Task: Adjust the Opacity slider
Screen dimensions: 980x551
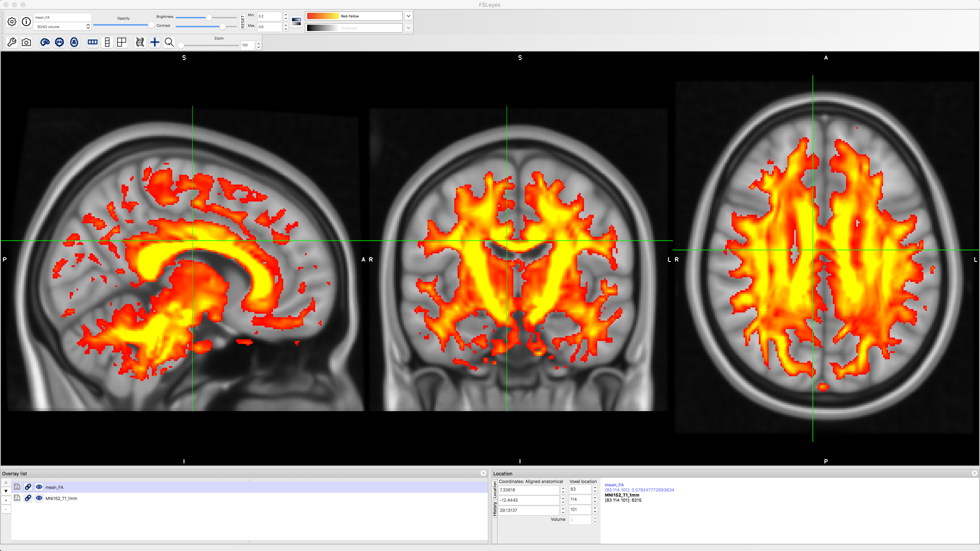Action: click(x=123, y=25)
